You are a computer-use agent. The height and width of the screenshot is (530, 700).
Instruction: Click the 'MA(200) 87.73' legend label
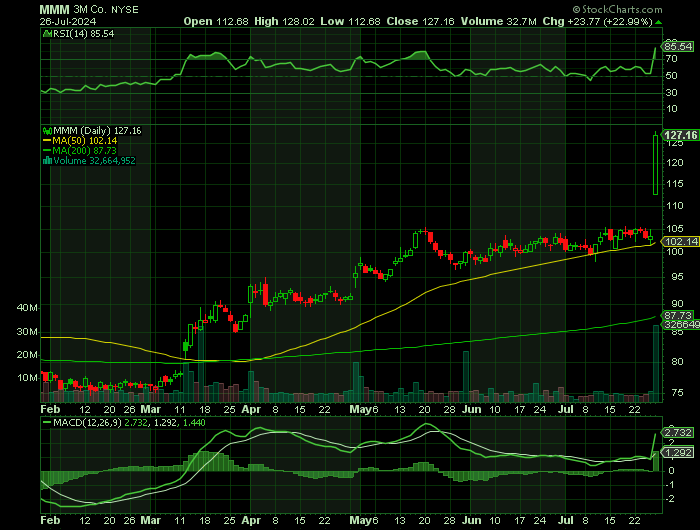(x=84, y=150)
